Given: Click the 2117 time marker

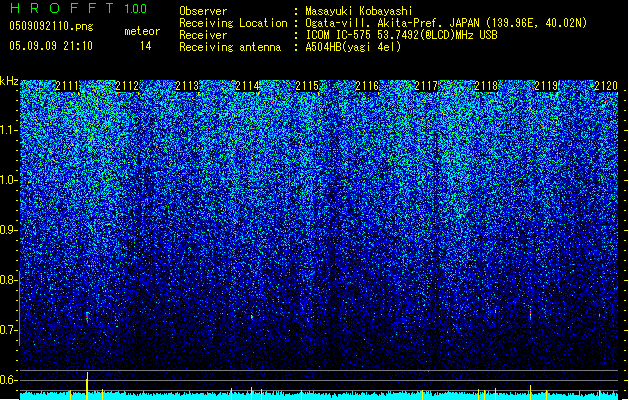Looking at the screenshot, I should point(426,86).
